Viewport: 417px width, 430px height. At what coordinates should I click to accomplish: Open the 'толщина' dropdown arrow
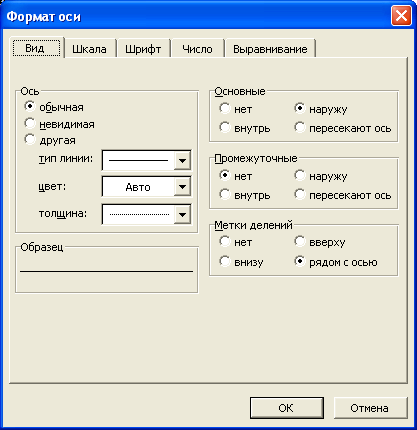pyautogui.click(x=182, y=214)
